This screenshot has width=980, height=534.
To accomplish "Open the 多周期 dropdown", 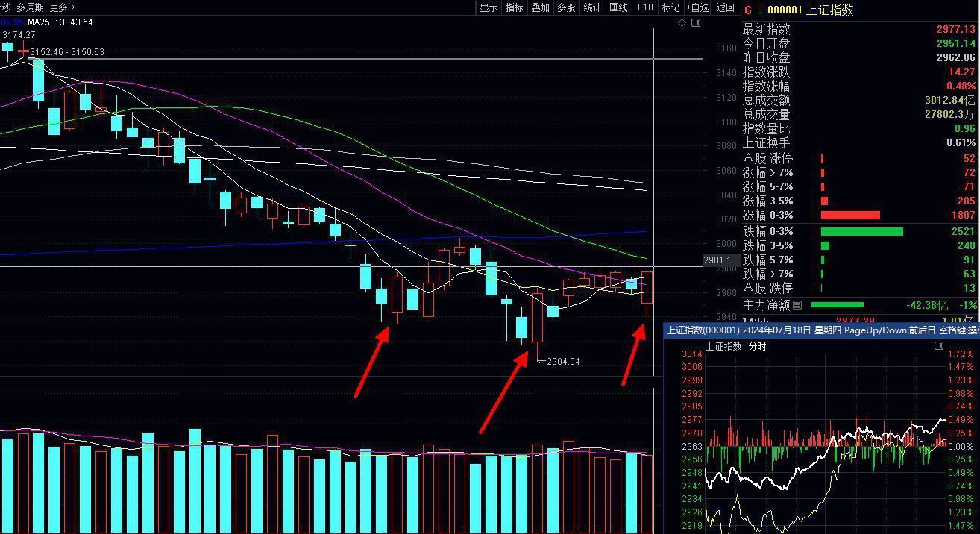I will point(30,7).
